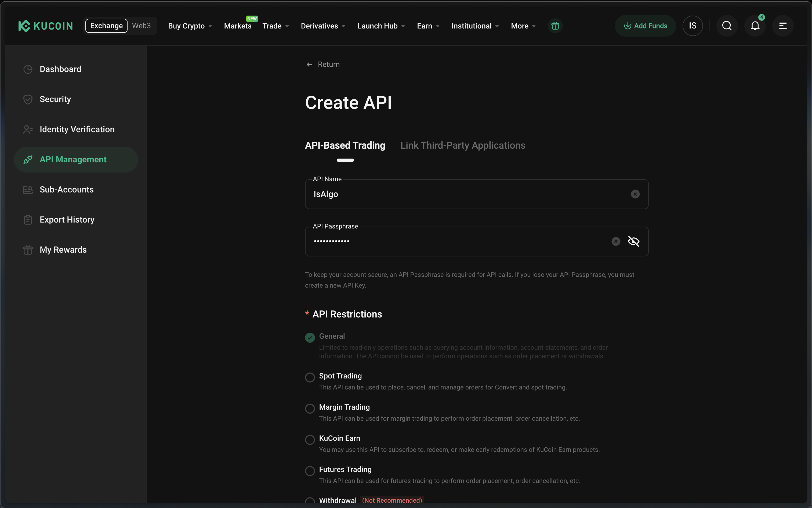Click the Spot Trading label text
Image resolution: width=812 pixels, height=508 pixels.
[340, 376]
